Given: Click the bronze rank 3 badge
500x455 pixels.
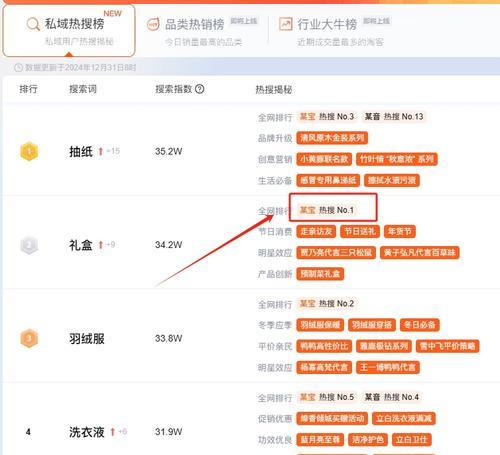Looking at the screenshot, I should point(29,338).
